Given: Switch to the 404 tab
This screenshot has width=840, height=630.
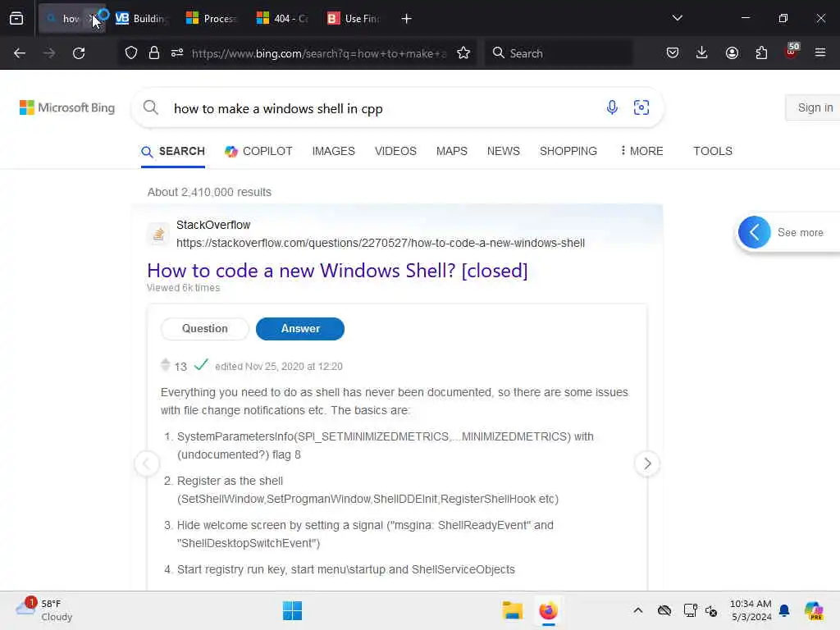Looking at the screenshot, I should [282, 19].
